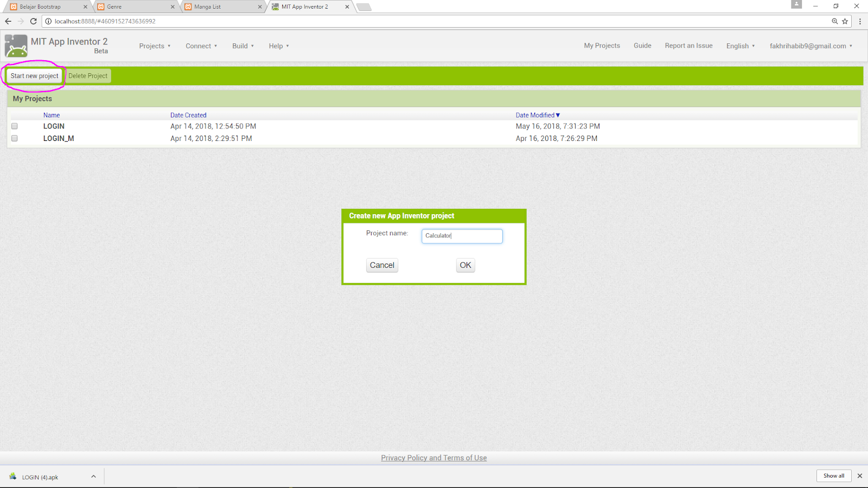This screenshot has height=488, width=868.
Task: Open the LOGIN (4).apk download file
Action: pos(40,477)
